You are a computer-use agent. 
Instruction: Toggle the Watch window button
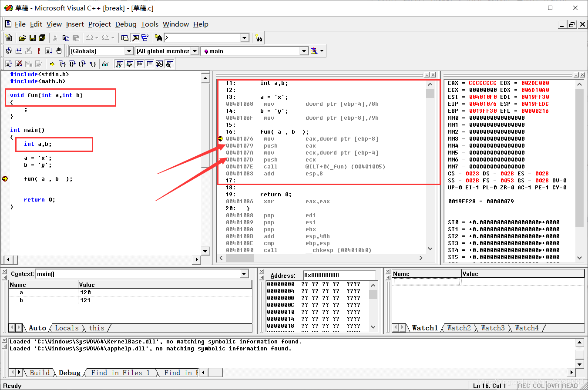[120, 64]
